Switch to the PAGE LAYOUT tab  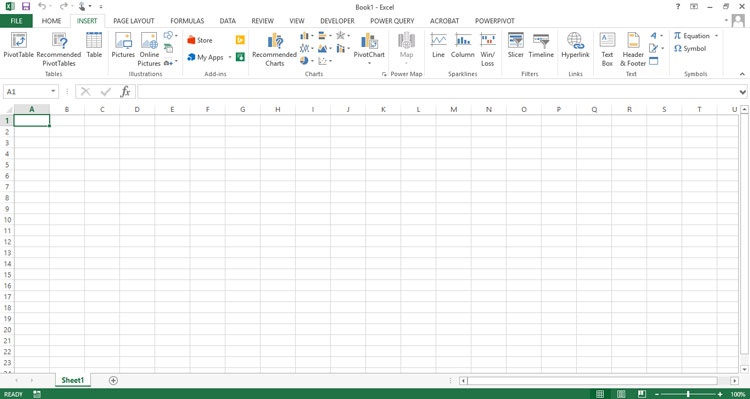134,21
